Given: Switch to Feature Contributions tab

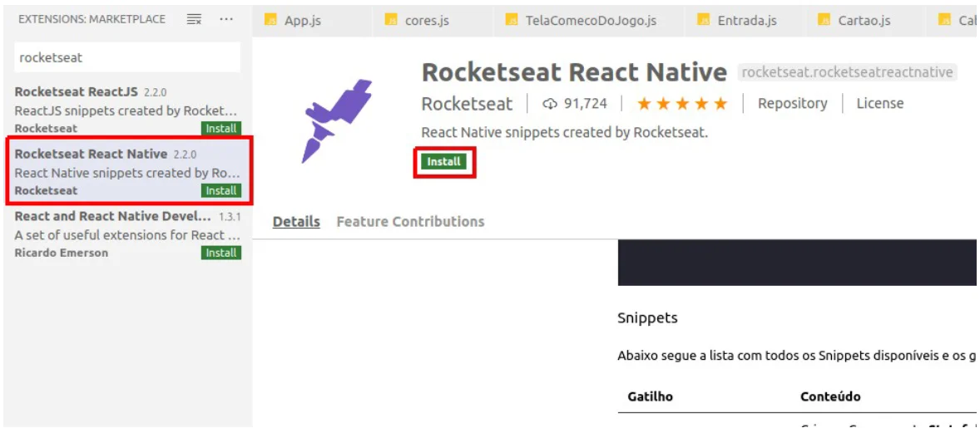Looking at the screenshot, I should pyautogui.click(x=410, y=222).
